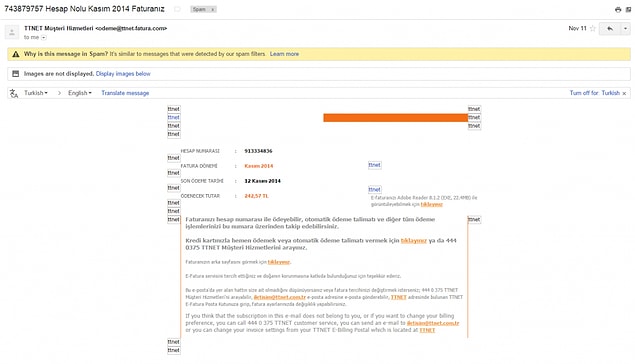Click the 'SON ÖDEME TARİHİ' label
635x364 pixels.
pos(202,181)
